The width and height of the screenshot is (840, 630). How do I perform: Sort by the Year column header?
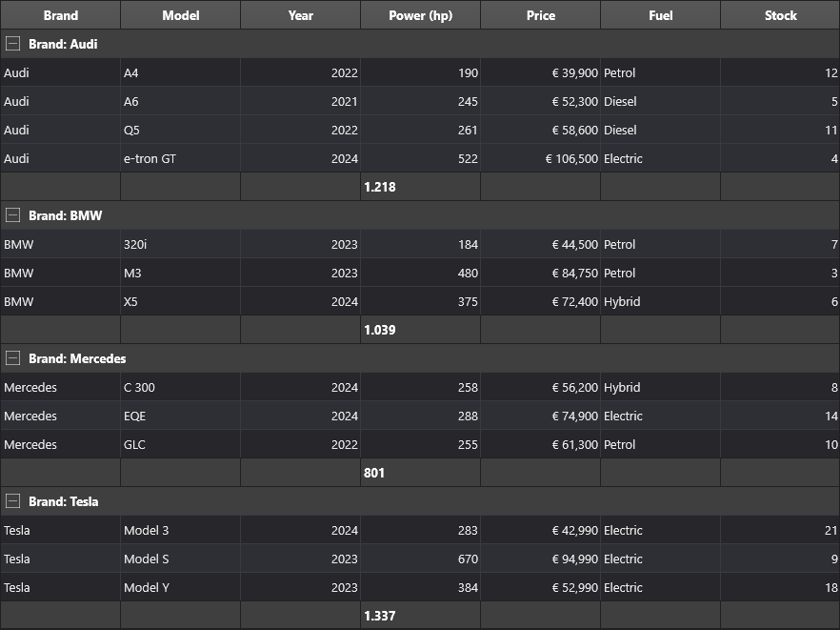pyautogui.click(x=301, y=15)
